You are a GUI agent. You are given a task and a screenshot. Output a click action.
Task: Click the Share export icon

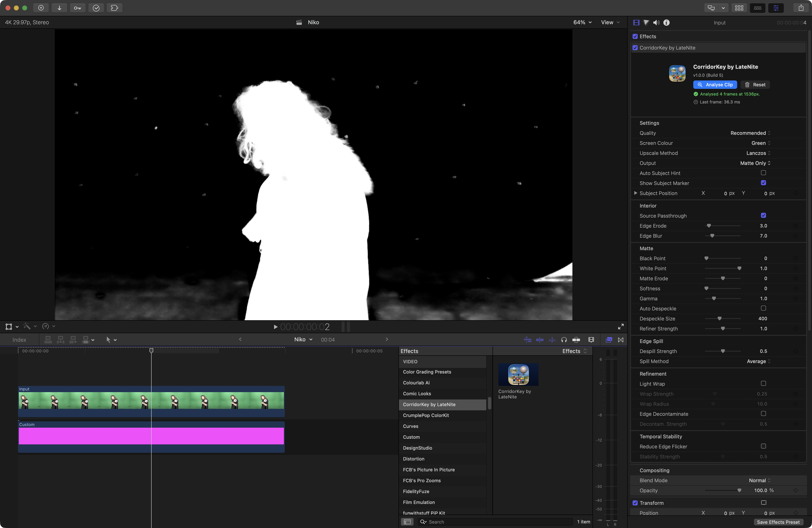click(x=801, y=8)
